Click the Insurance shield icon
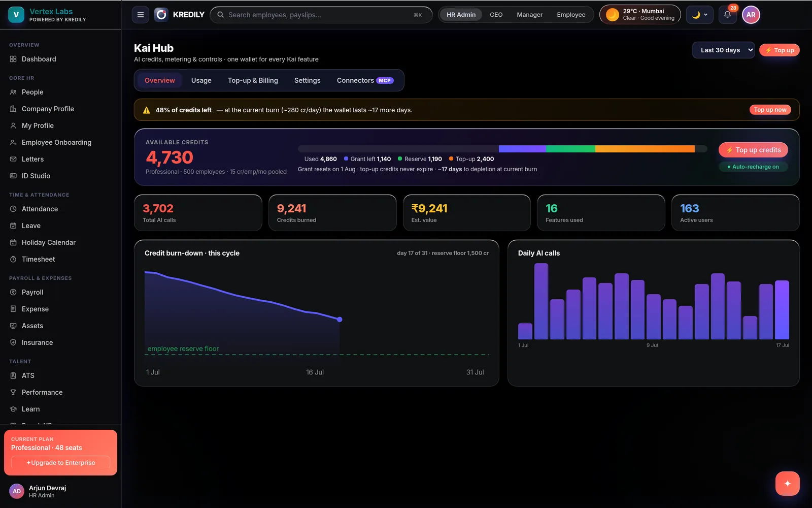This screenshot has width=812, height=508. pyautogui.click(x=13, y=342)
